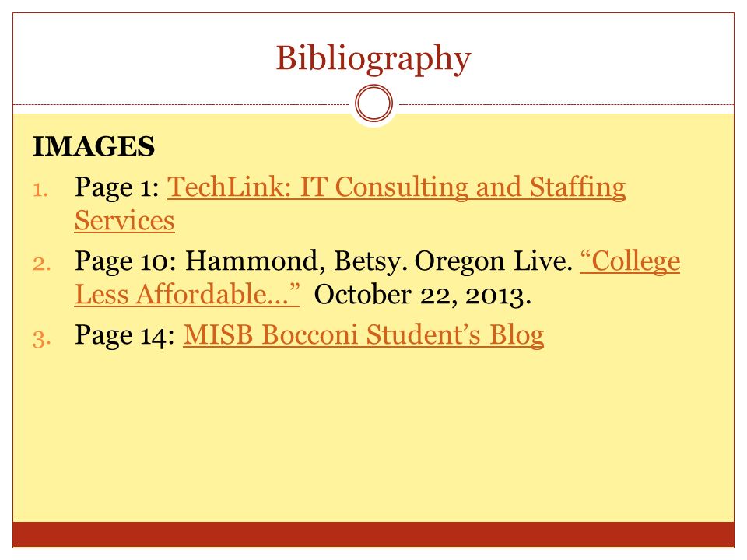
Task: Click list number 2 marker
Action: 41,264
